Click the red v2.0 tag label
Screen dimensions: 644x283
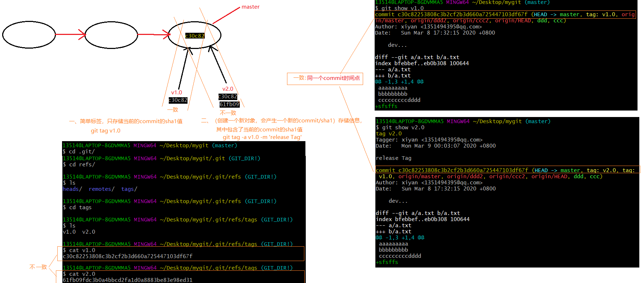(228, 89)
